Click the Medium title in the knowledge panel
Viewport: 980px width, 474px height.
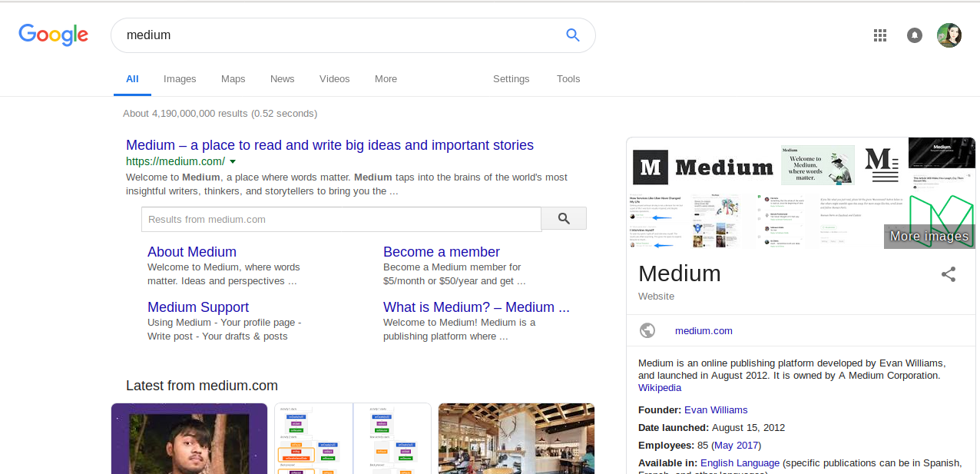tap(680, 273)
